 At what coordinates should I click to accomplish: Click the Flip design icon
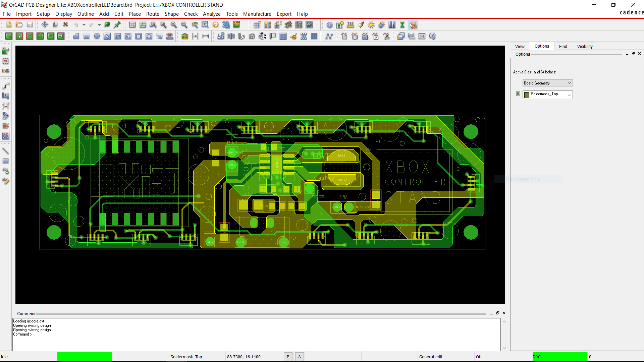(x=236, y=25)
